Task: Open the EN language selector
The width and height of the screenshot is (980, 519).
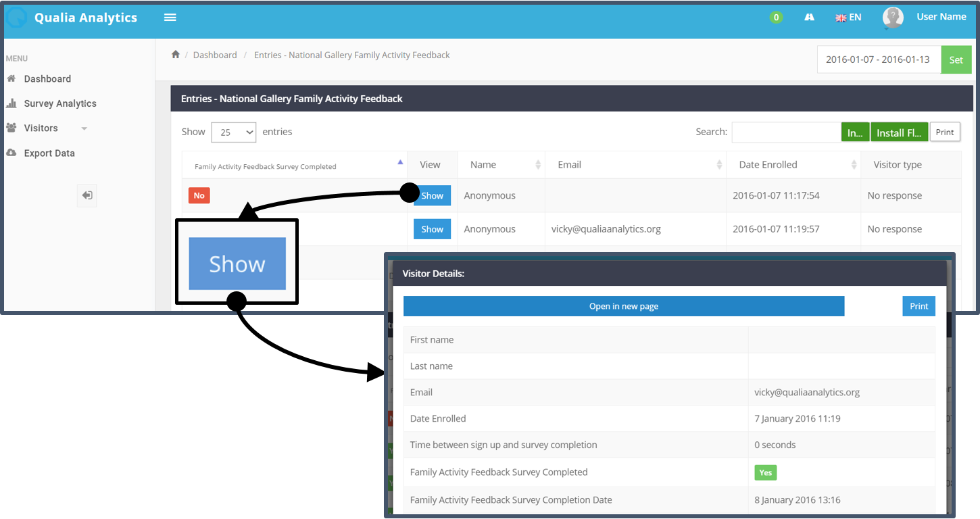Action: [848, 18]
